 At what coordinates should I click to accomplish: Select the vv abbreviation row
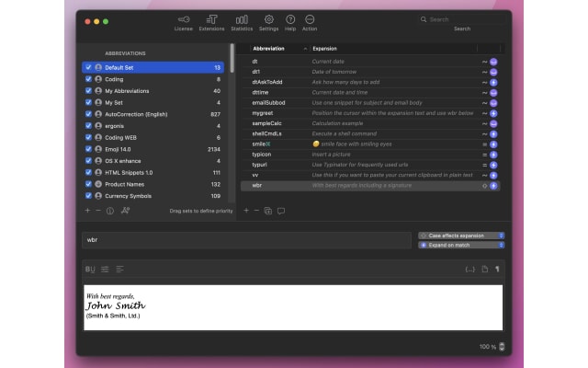point(370,175)
